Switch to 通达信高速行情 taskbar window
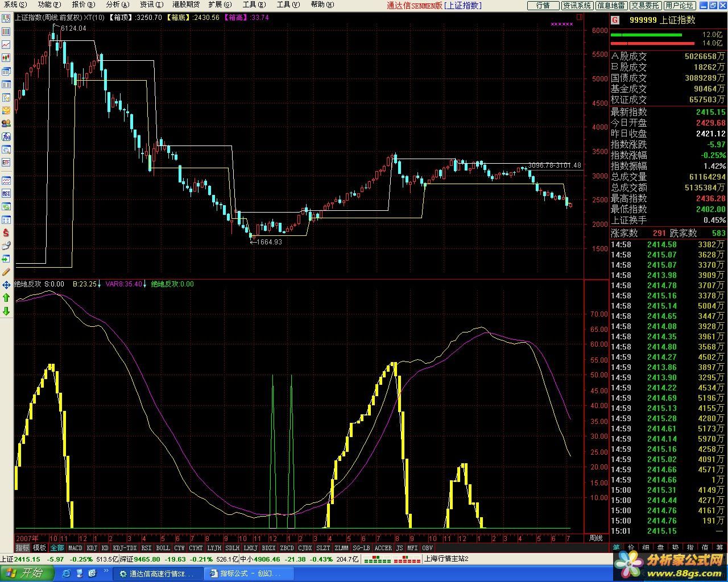The height and width of the screenshot is (582, 728). pyautogui.click(x=157, y=574)
